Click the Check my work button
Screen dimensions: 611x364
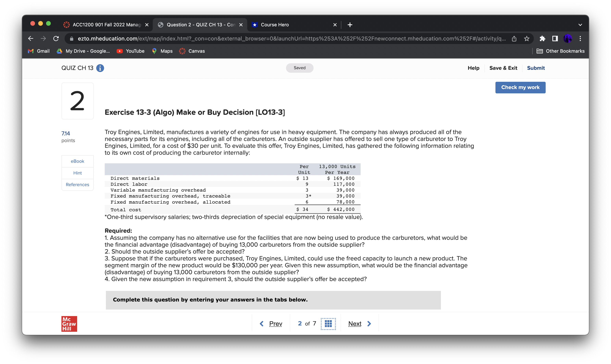[x=520, y=87]
